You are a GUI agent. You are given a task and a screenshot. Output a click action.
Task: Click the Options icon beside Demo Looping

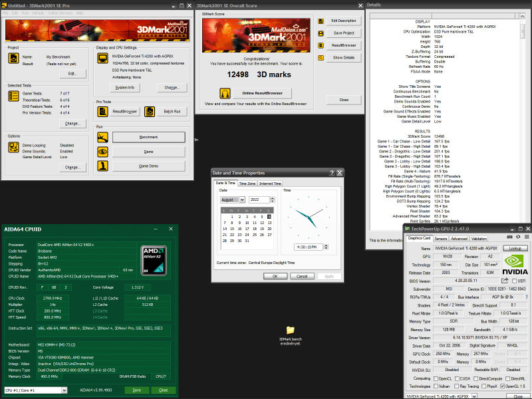[x=13, y=147]
